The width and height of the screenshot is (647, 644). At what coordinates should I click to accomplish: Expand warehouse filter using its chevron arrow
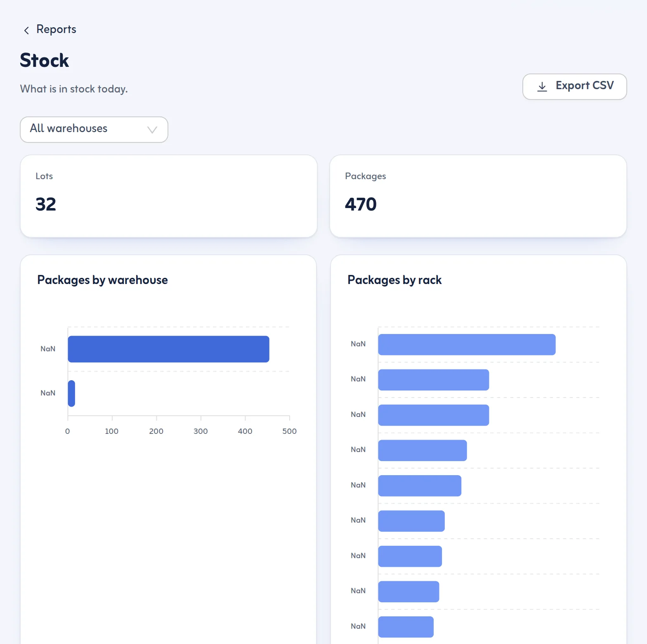152,130
